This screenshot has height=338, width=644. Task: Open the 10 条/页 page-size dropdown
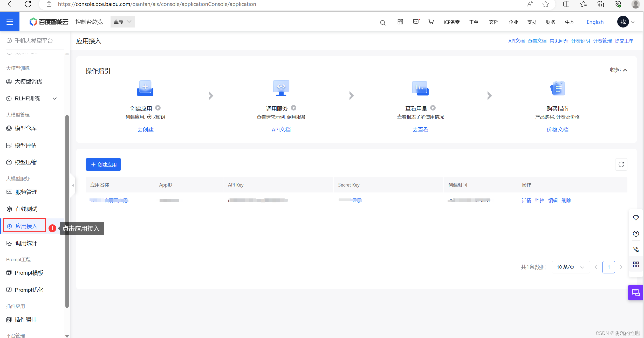[570, 267]
